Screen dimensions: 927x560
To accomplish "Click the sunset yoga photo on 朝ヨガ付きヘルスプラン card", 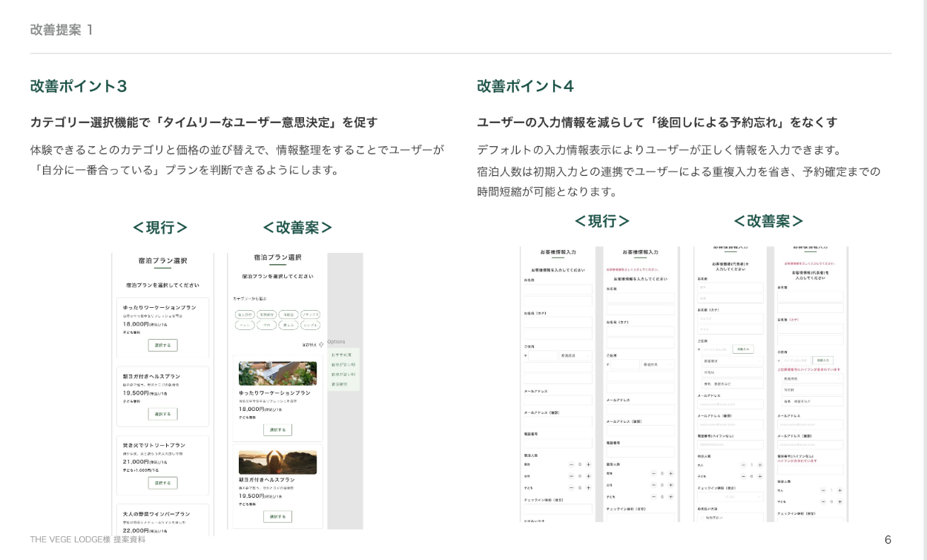I will [277, 462].
